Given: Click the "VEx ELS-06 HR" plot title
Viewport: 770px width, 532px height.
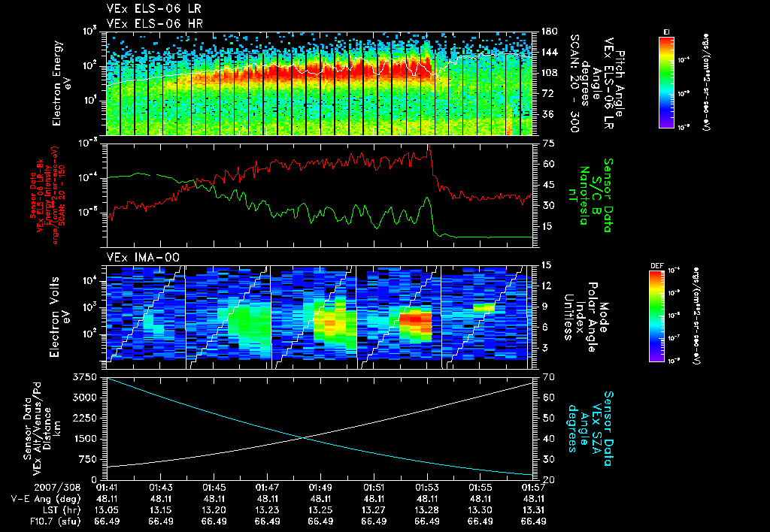Looking at the screenshot, I should [154, 23].
